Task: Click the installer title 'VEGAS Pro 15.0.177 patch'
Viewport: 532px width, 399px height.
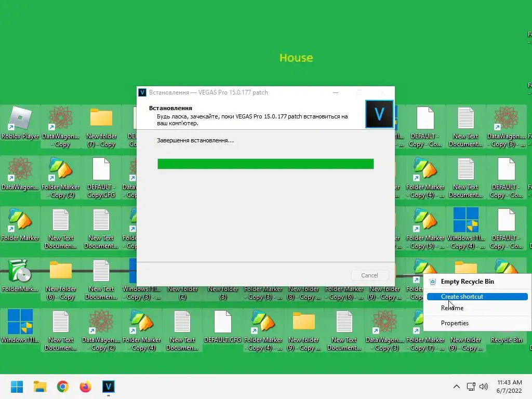Action: click(233, 92)
